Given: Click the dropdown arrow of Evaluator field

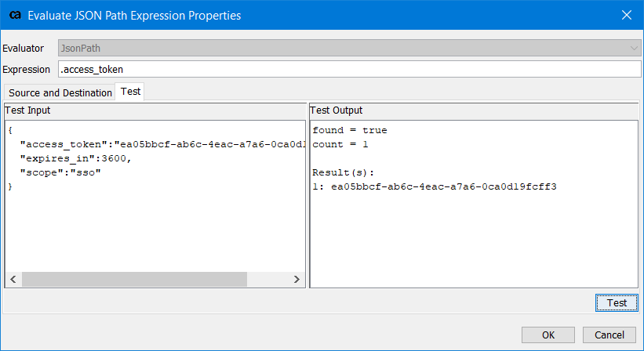Looking at the screenshot, I should pos(634,48).
